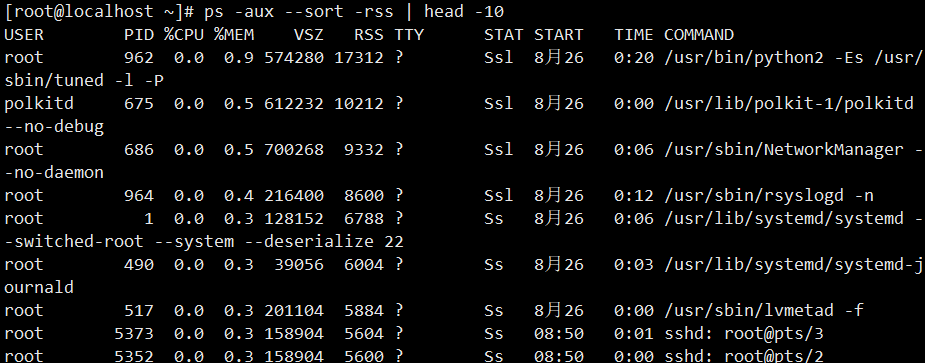Click TIME value 0:03
Image resolution: width=925 pixels, height=363 pixels.
(x=634, y=264)
